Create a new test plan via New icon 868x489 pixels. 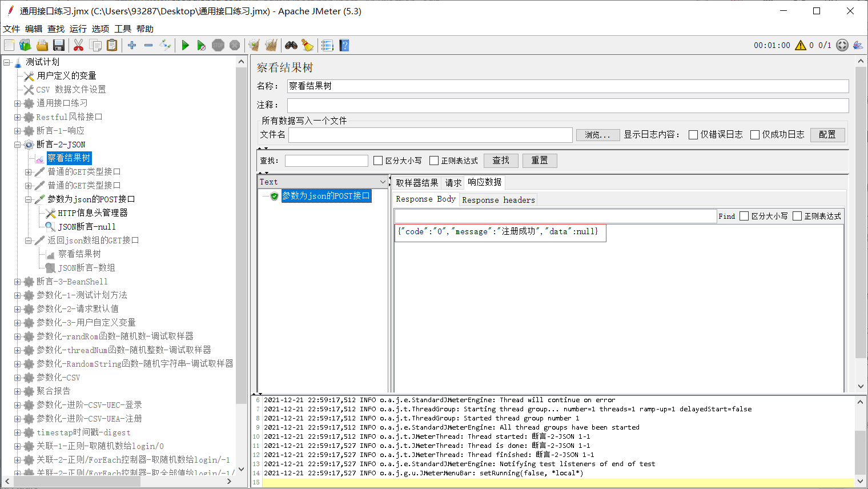pos(9,45)
